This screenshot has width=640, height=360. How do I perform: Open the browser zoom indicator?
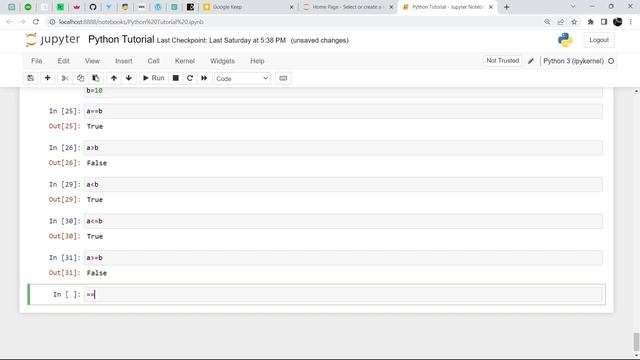click(547, 22)
